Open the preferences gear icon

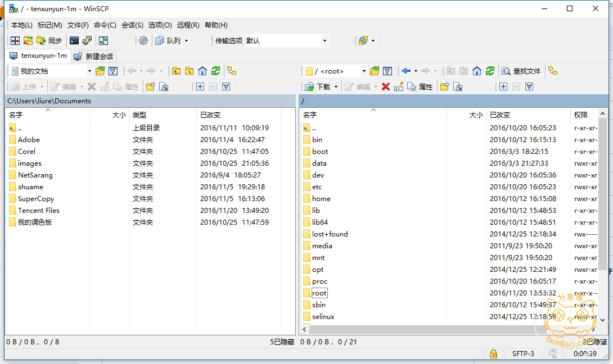[143, 40]
